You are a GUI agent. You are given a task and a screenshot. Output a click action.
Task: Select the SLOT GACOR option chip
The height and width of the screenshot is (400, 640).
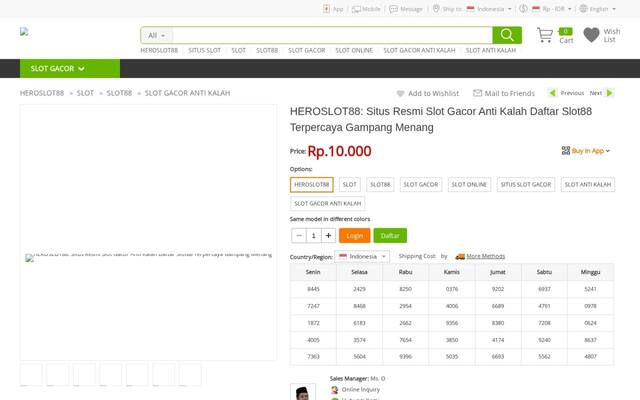click(x=421, y=184)
